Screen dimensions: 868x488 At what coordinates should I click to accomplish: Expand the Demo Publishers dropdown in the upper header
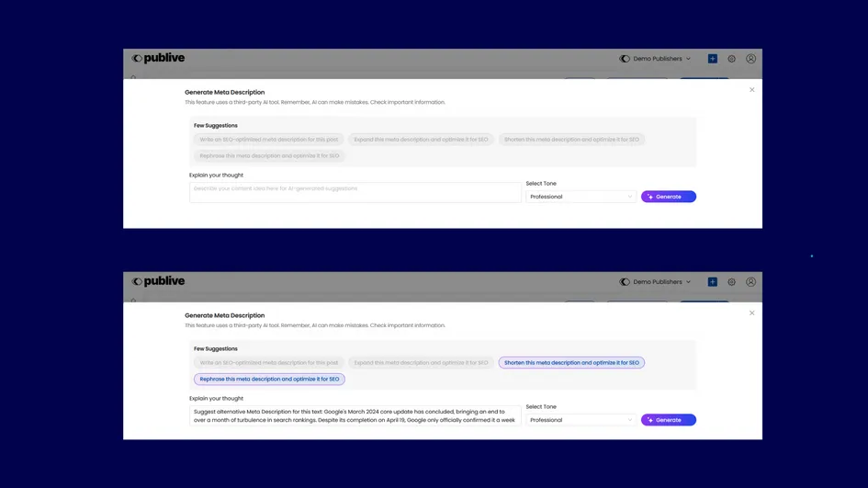coord(655,59)
